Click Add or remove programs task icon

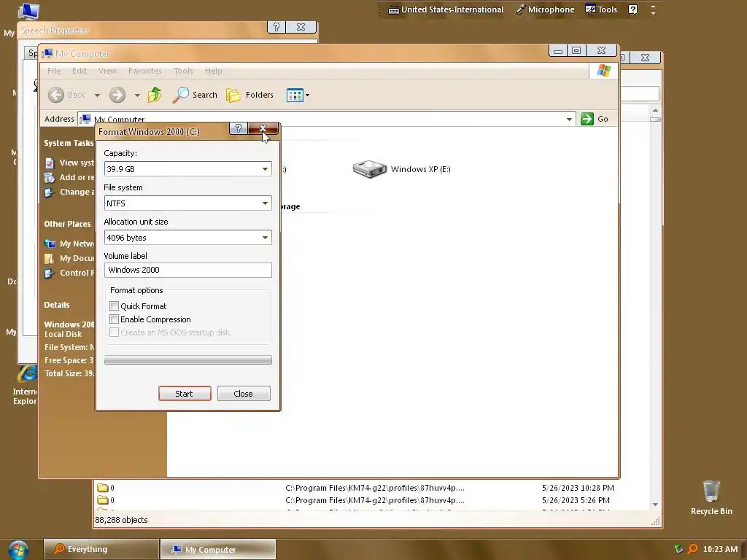[50, 178]
